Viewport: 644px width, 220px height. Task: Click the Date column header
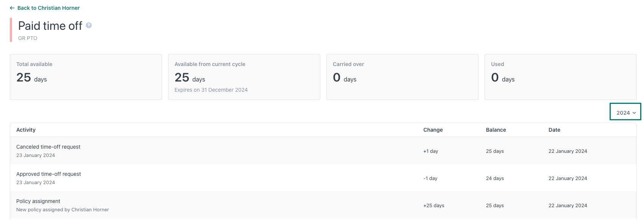554,130
